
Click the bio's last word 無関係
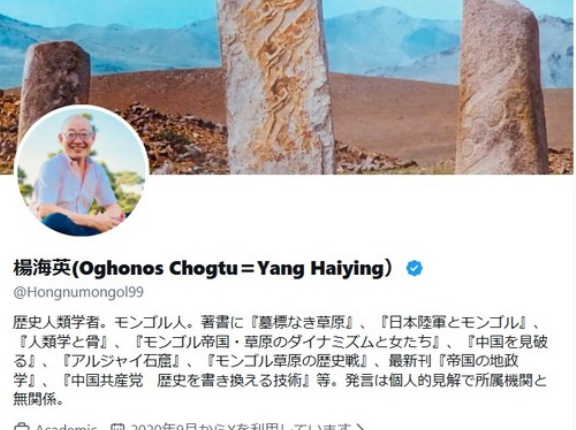pos(34,400)
